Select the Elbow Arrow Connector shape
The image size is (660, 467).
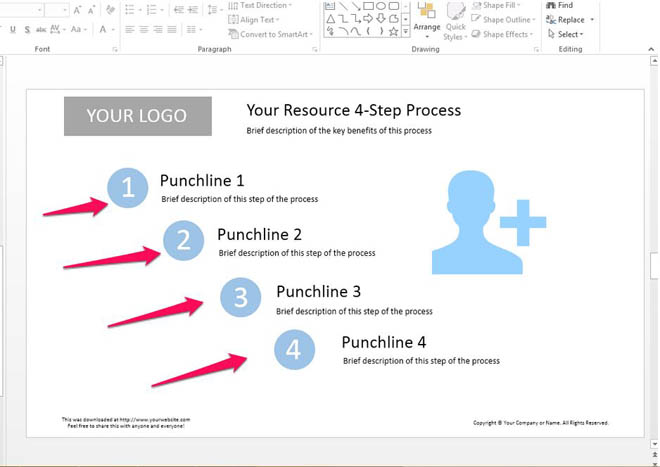356,19
